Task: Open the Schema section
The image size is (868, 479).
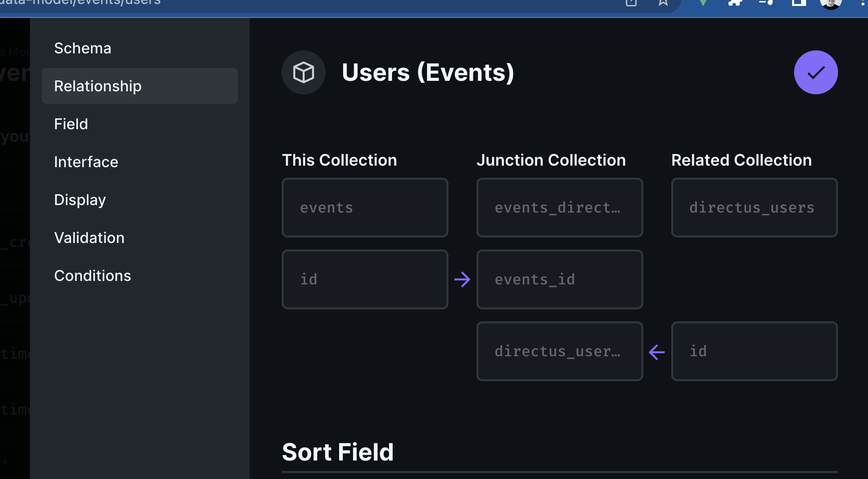Action: tap(140, 48)
